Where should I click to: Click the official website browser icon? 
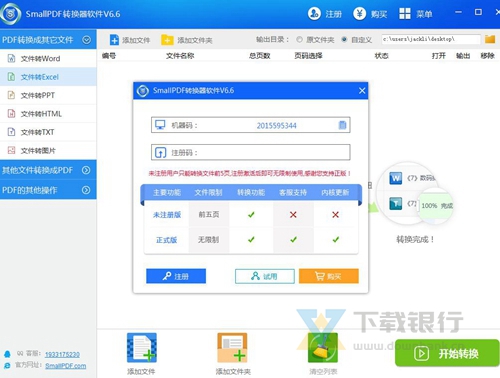[x=7, y=365]
